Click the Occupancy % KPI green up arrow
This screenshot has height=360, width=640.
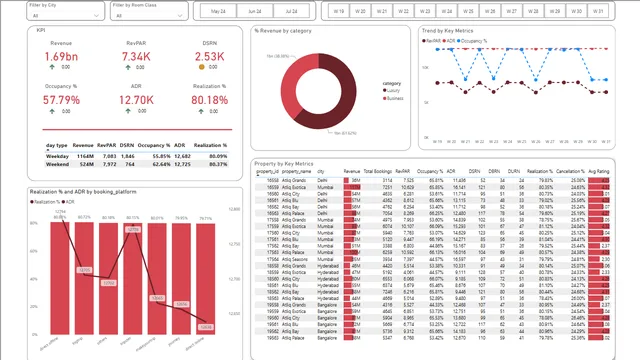point(52,111)
